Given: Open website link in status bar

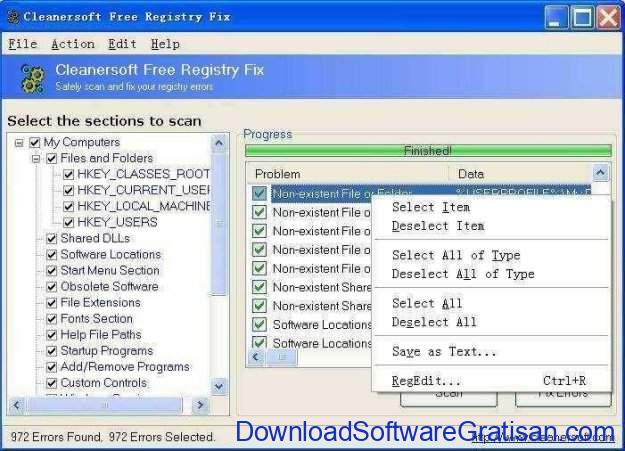Looking at the screenshot, I should [543, 437].
